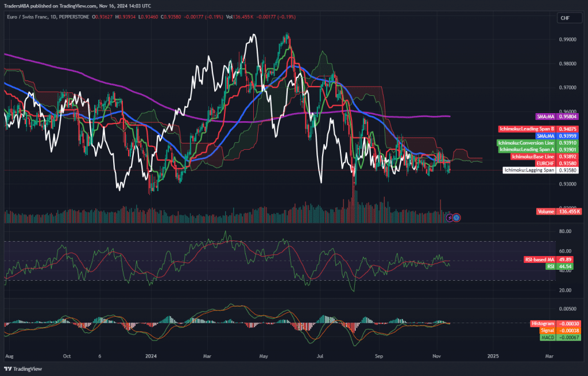Select the Ichimoku Base Line label
This screenshot has height=376, width=588.
[x=533, y=156]
